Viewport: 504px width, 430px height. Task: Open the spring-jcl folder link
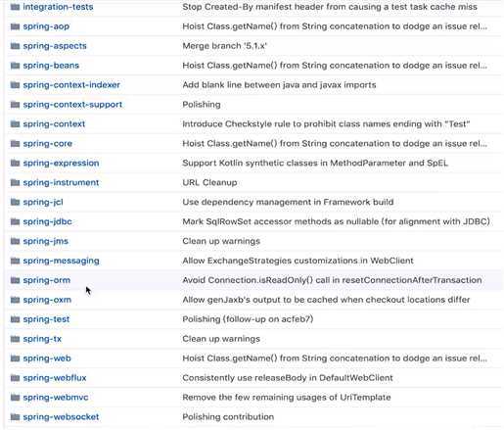[x=43, y=202]
